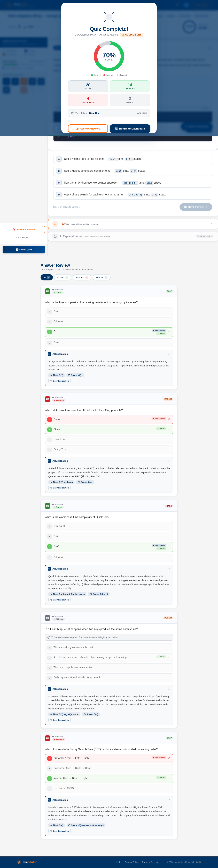
Task: Select option B HashMap complements answer
Action: [132, 171]
